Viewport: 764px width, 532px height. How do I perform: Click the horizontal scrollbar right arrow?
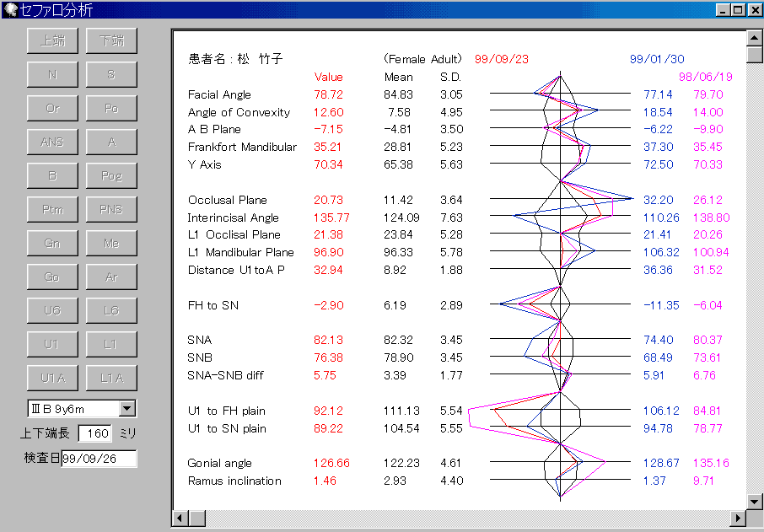[739, 517]
